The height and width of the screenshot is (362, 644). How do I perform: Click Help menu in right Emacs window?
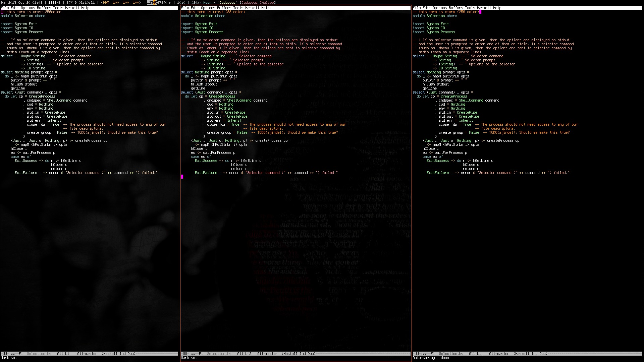pyautogui.click(x=497, y=8)
